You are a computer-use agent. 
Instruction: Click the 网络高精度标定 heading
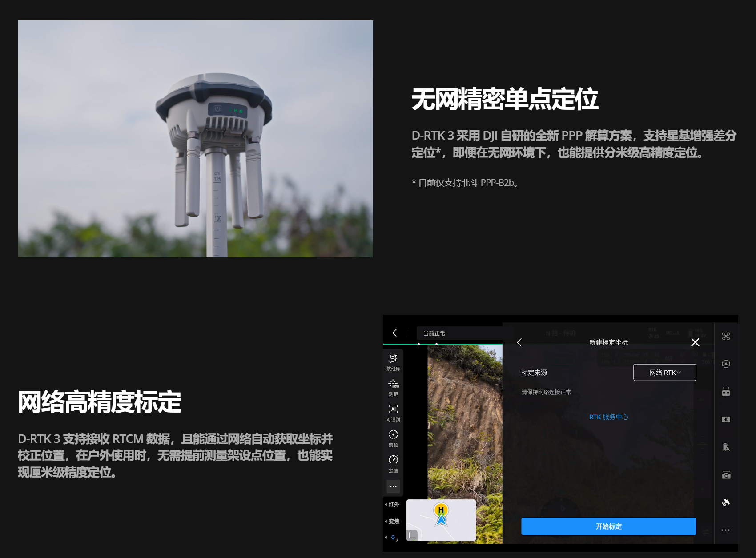point(100,402)
